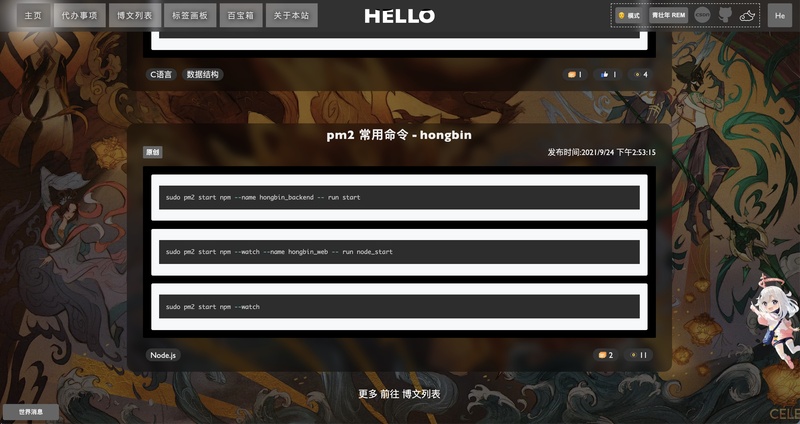This screenshot has height=424, width=800.
Task: Open the 博文列表 nav item
Action: (135, 15)
